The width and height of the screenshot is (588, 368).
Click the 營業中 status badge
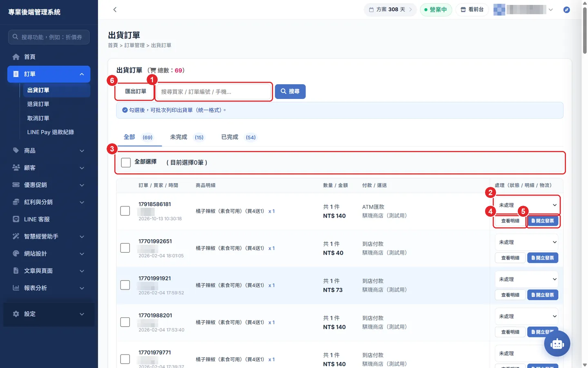tap(436, 9)
